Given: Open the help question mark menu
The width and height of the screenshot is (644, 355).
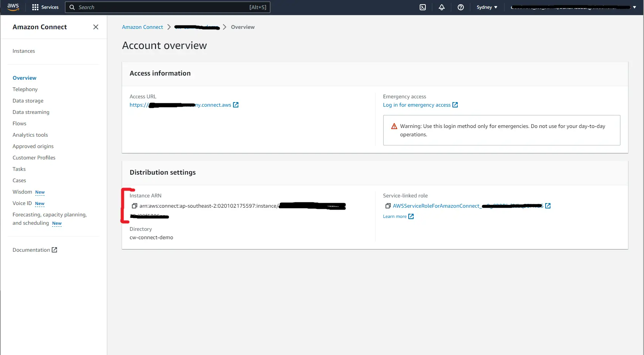Looking at the screenshot, I should tap(461, 7).
